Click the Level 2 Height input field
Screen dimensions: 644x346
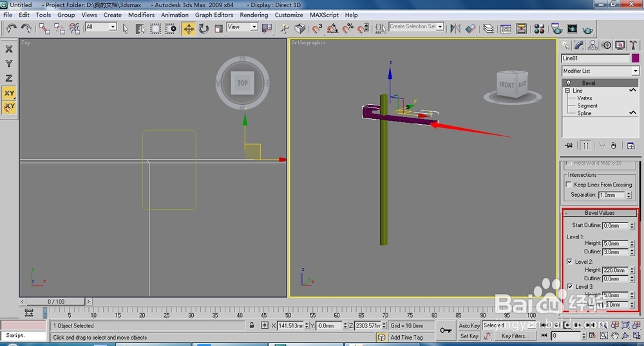615,270
